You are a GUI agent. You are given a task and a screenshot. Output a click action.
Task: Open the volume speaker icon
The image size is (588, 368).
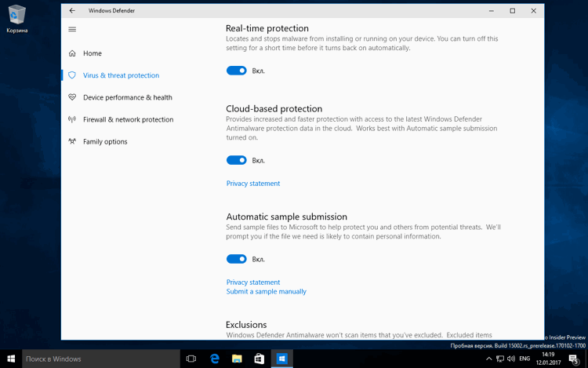pyautogui.click(x=510, y=359)
